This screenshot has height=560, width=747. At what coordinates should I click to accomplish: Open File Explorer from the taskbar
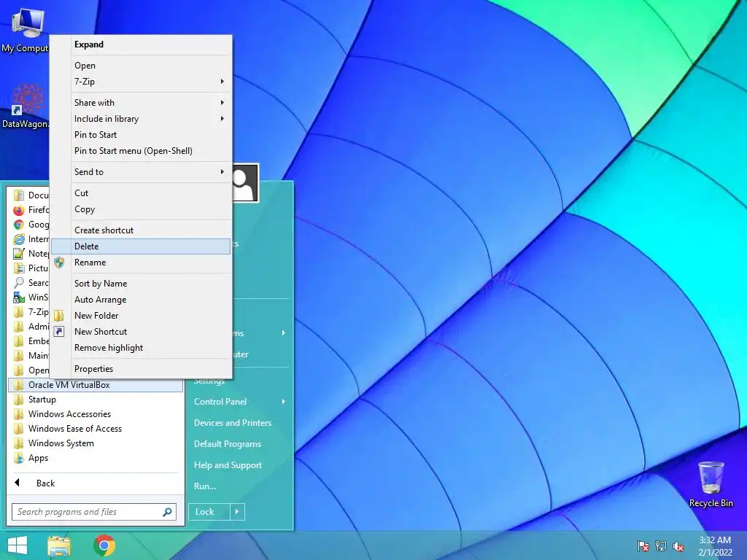59,545
